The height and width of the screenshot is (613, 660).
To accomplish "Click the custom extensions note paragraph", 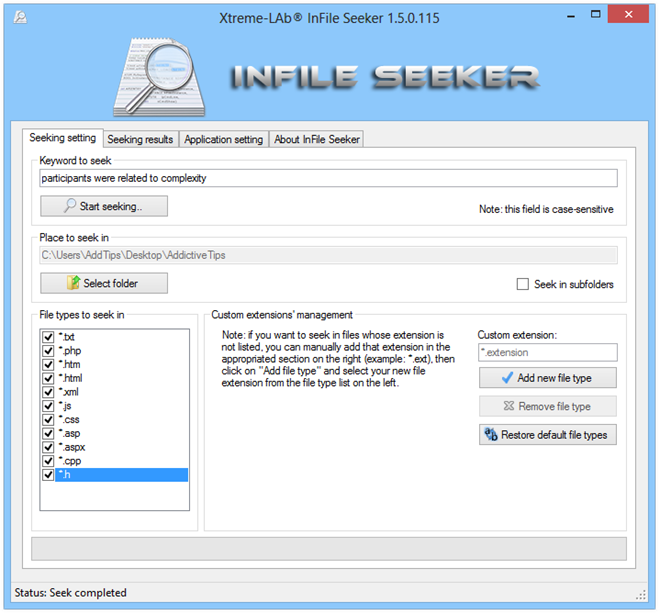I will point(338,359).
